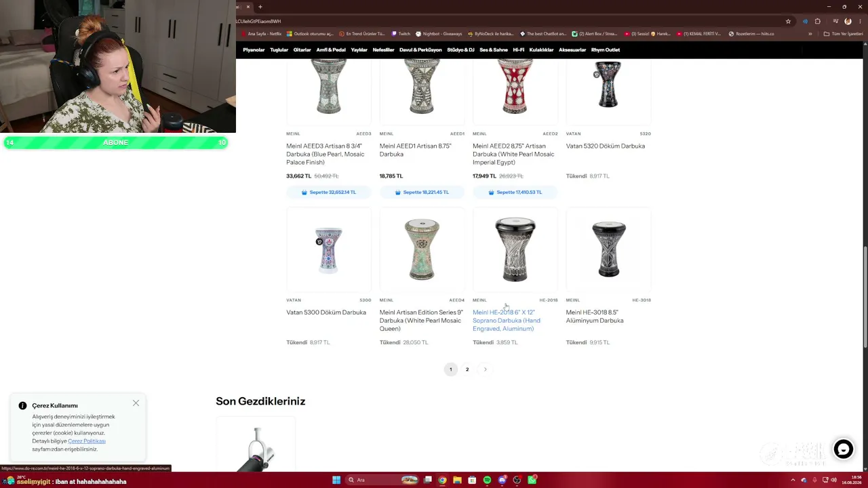This screenshot has height=488, width=868.
Task: Open the Rhym Outlet menu
Action: point(606,49)
